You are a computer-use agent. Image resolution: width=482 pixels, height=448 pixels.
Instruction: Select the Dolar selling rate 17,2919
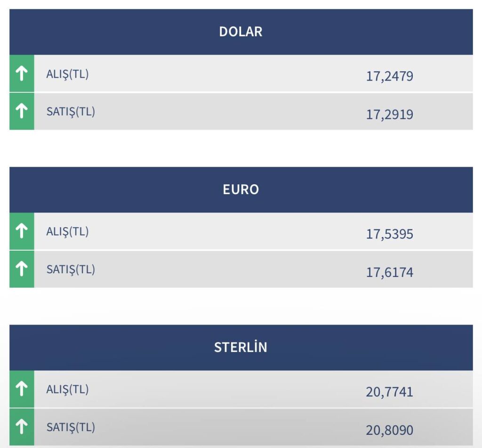click(389, 114)
